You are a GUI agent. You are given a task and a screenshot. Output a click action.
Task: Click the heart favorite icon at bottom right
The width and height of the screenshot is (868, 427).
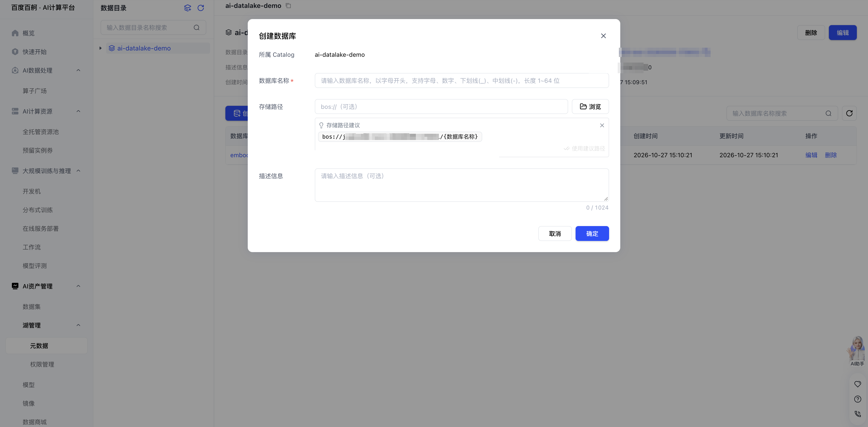pyautogui.click(x=858, y=384)
